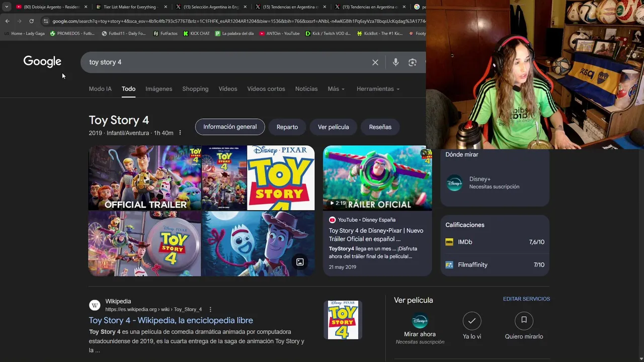Switch to the Tier List Maker tab

pos(131,7)
